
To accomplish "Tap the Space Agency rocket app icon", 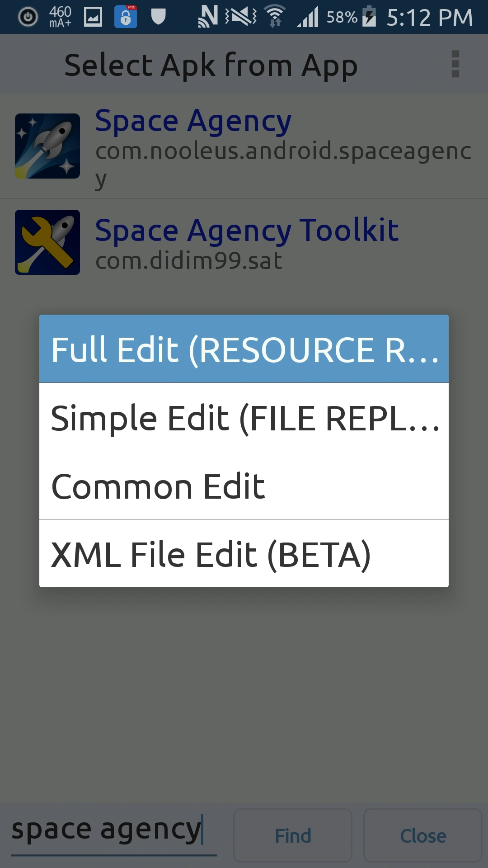I will 47,146.
